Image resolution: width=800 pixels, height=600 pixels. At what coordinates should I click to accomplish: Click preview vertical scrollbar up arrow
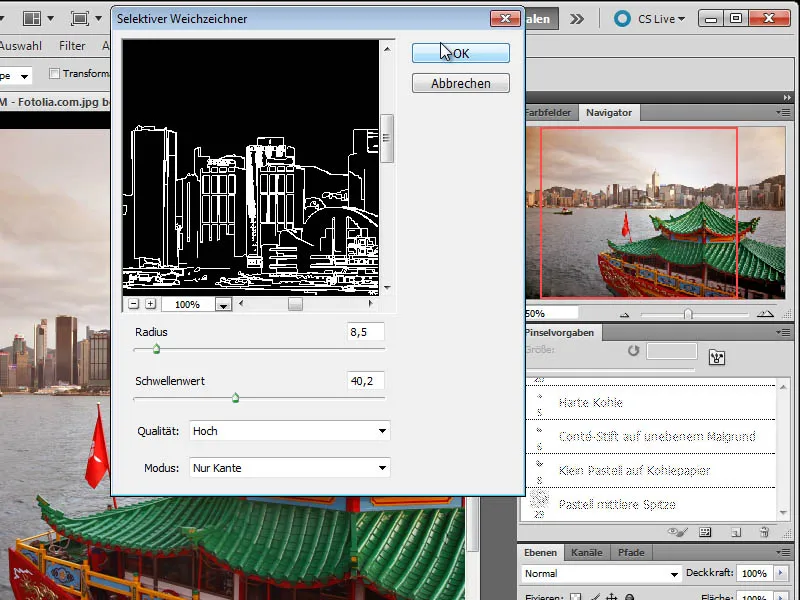[387, 49]
